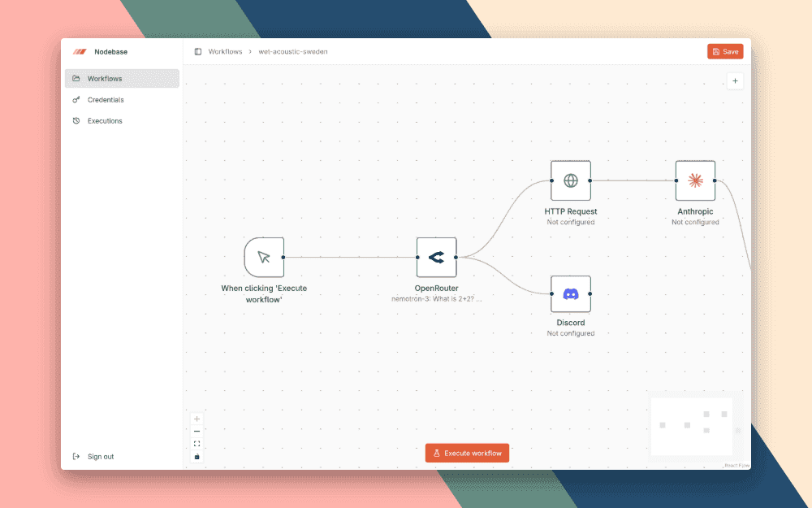Click the minimap overview panel

(697, 427)
